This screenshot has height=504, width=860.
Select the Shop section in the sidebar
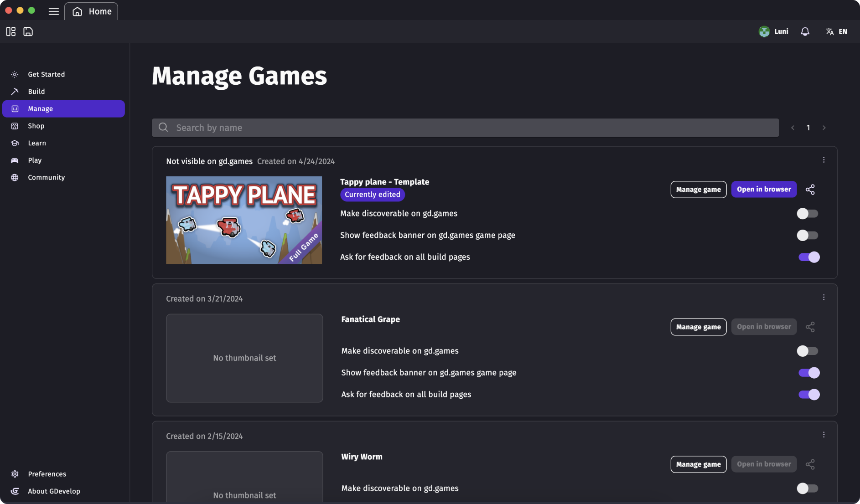pos(36,126)
